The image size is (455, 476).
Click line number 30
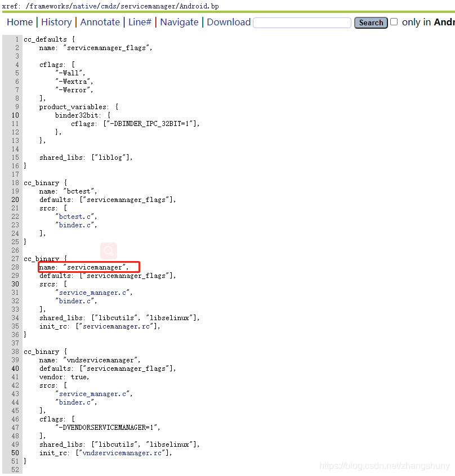point(15,284)
